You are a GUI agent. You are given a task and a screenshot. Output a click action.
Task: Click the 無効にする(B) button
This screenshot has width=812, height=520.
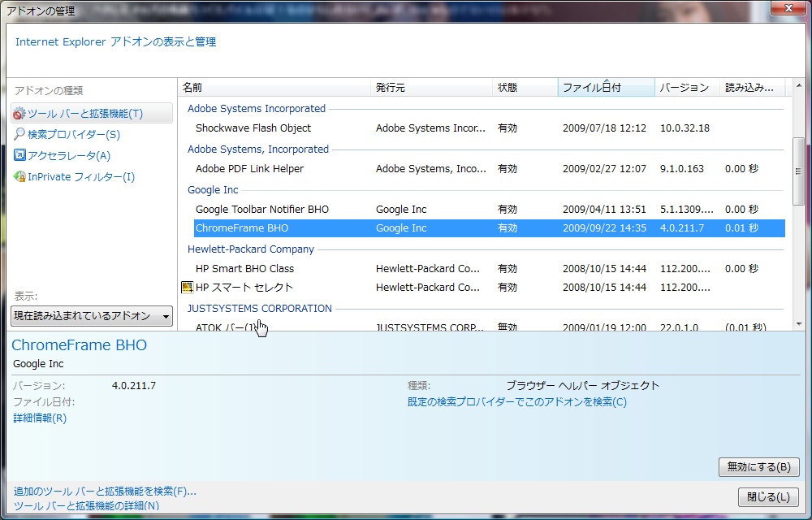(x=758, y=466)
